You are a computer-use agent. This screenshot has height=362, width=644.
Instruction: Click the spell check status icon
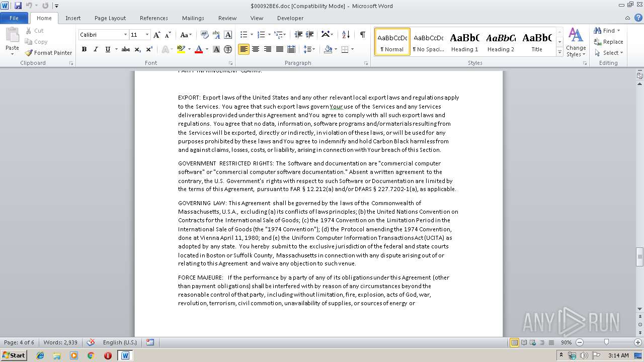click(91, 342)
